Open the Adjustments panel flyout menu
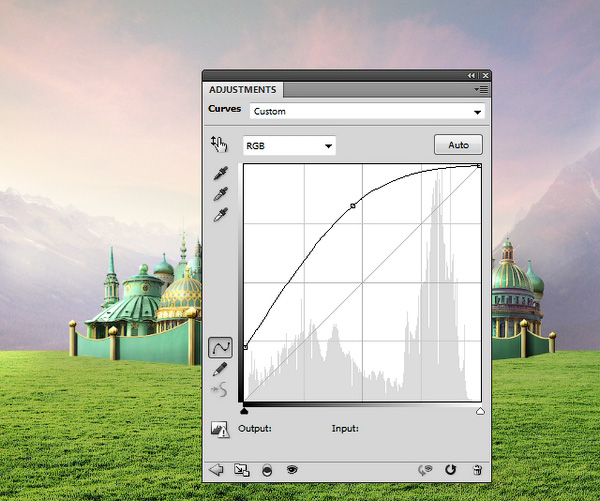Screen dimensions: 600x501 click(x=481, y=89)
